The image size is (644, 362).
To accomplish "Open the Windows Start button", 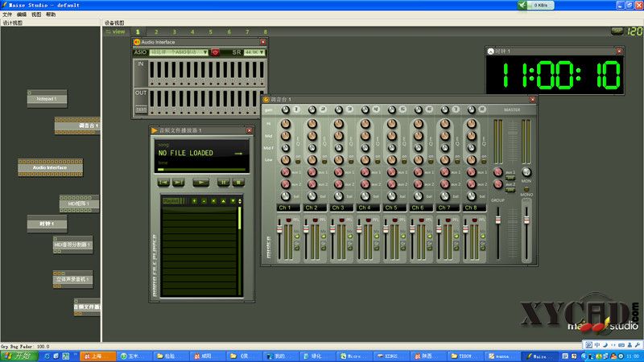I will (x=19, y=356).
